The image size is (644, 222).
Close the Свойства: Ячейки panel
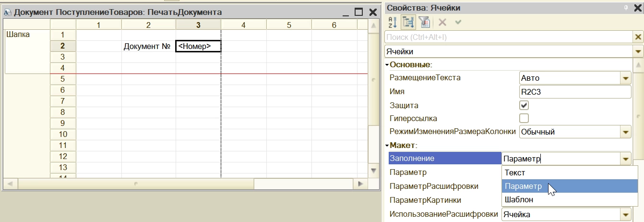637,7
